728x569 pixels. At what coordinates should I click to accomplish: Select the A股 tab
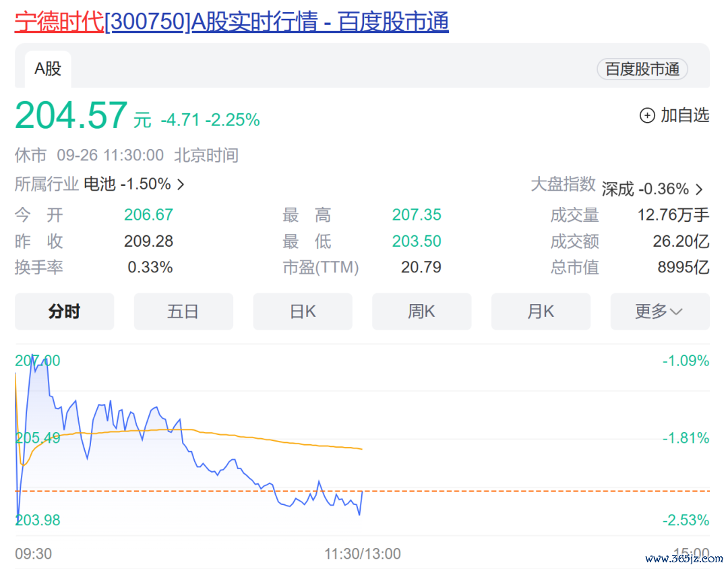pos(48,69)
